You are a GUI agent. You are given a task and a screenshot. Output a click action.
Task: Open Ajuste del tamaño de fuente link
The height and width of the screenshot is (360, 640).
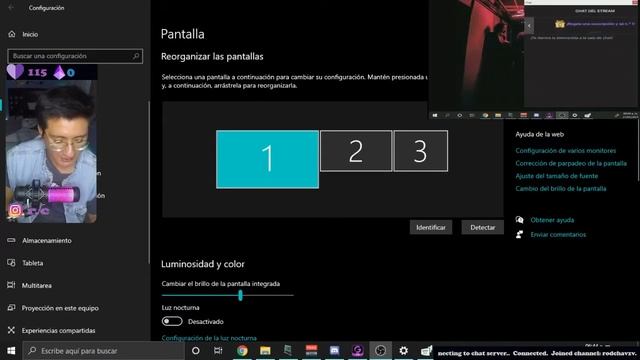[557, 176]
